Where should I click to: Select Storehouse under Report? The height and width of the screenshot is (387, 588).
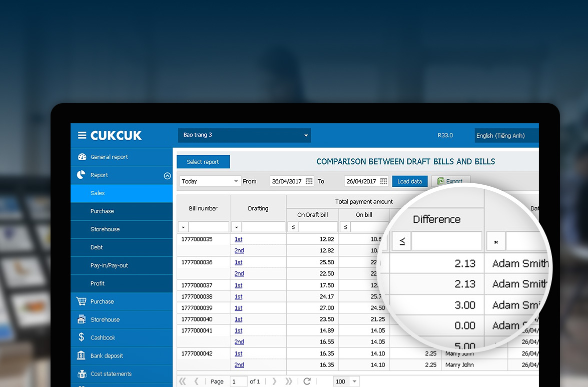pyautogui.click(x=122, y=229)
